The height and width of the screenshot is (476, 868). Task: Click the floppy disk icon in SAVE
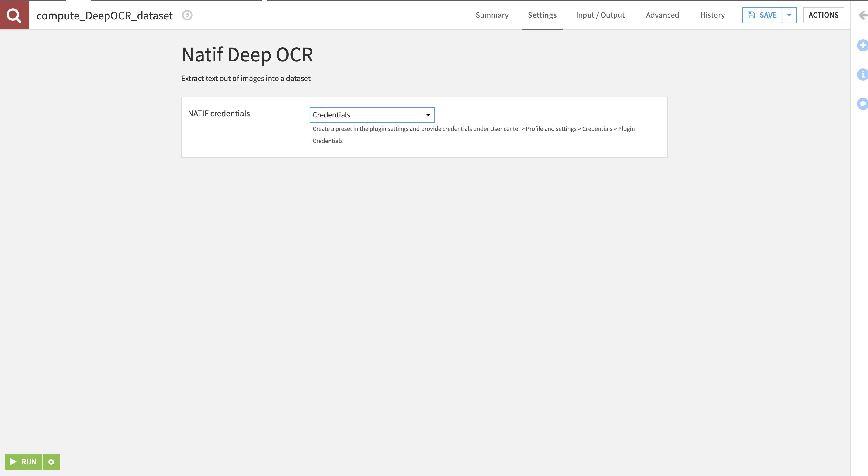point(751,15)
